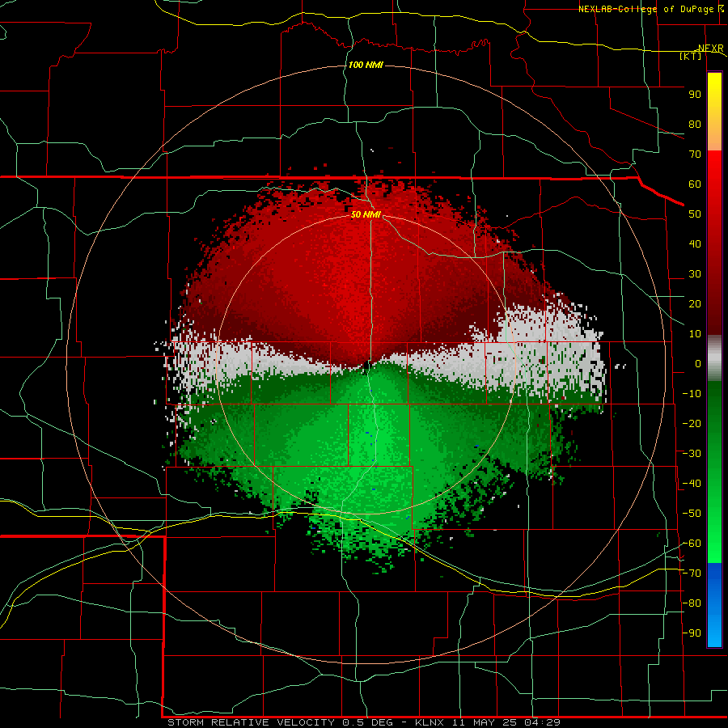The width and height of the screenshot is (728, 728).
Task: Click the "-70" velocity scale label
Action: (692, 574)
